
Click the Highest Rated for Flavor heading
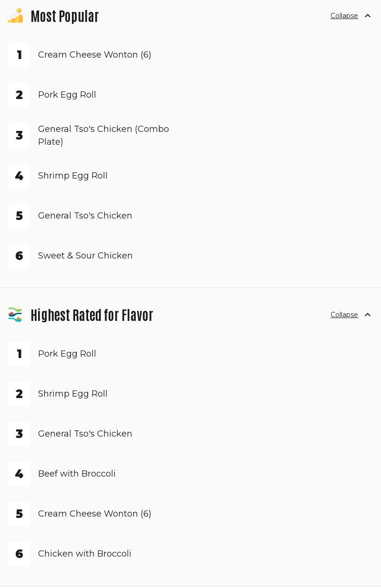(92, 315)
